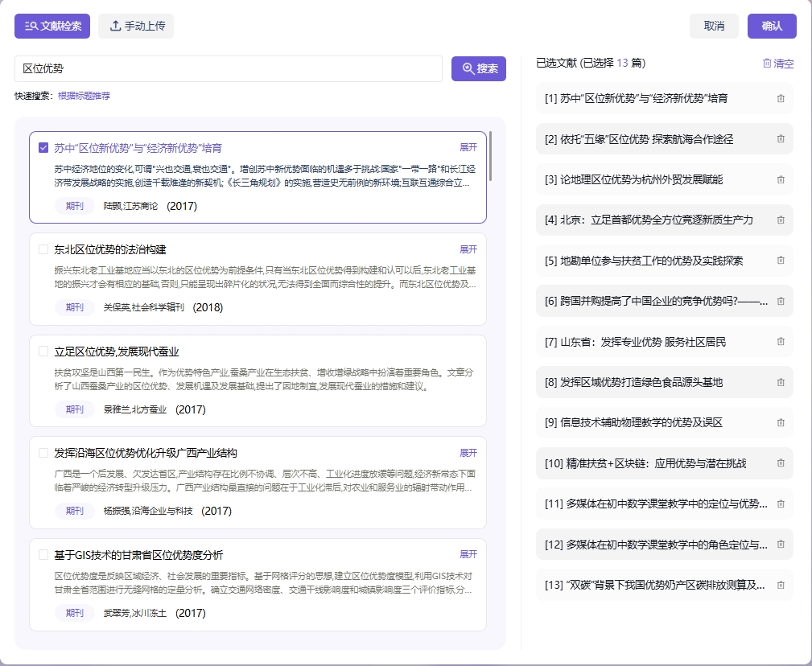The image size is (812, 666).
Task: Delete reference [4] 北京立足首都优势
Action: pyautogui.click(x=781, y=220)
